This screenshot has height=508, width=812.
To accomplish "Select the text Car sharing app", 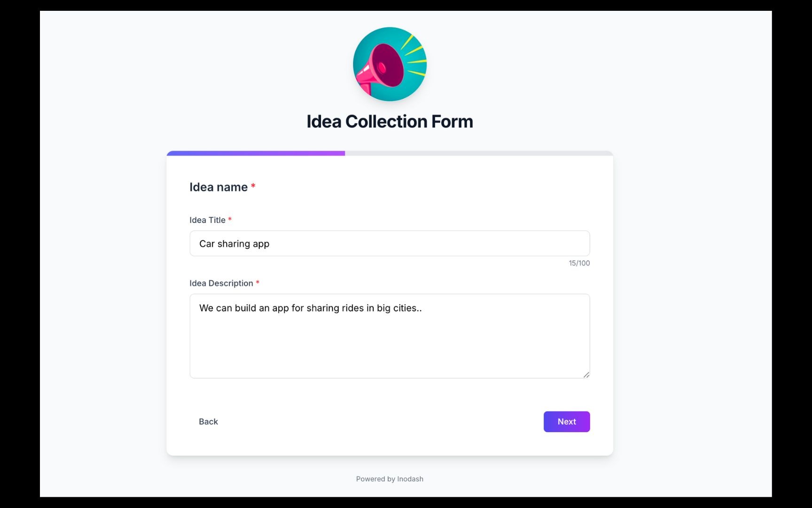I will (234, 243).
